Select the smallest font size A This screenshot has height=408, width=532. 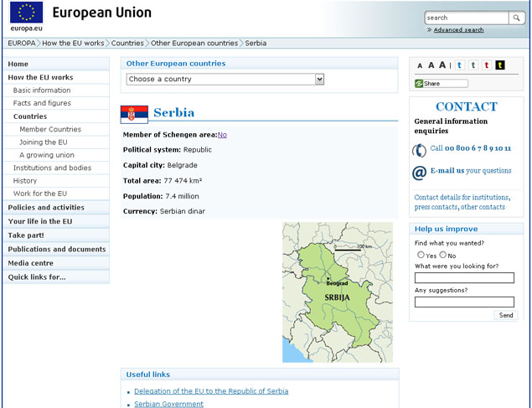[x=420, y=66]
